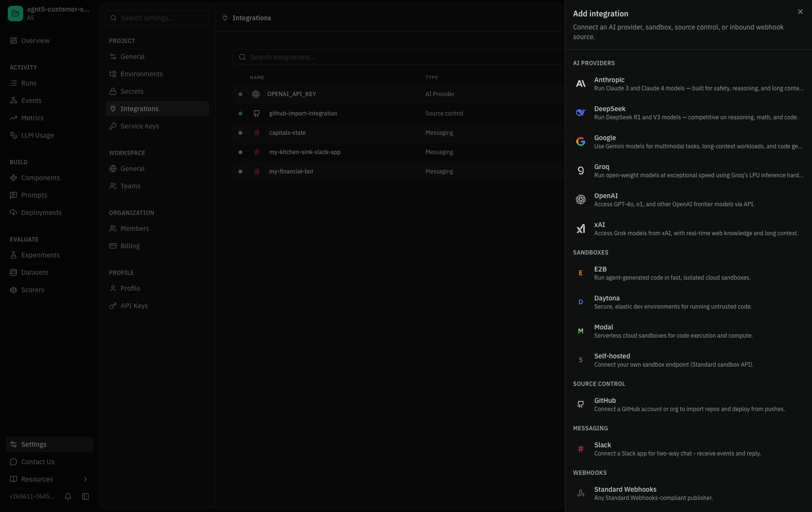
Task: Choose the Modal sandbox icon
Action: (x=581, y=331)
